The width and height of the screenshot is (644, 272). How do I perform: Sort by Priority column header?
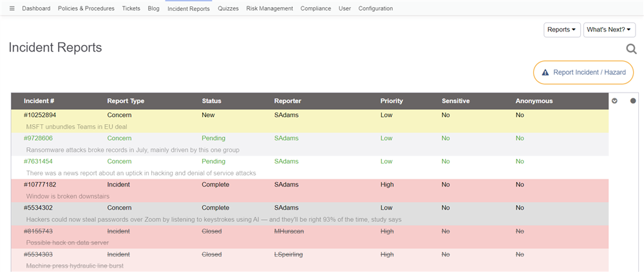[392, 101]
